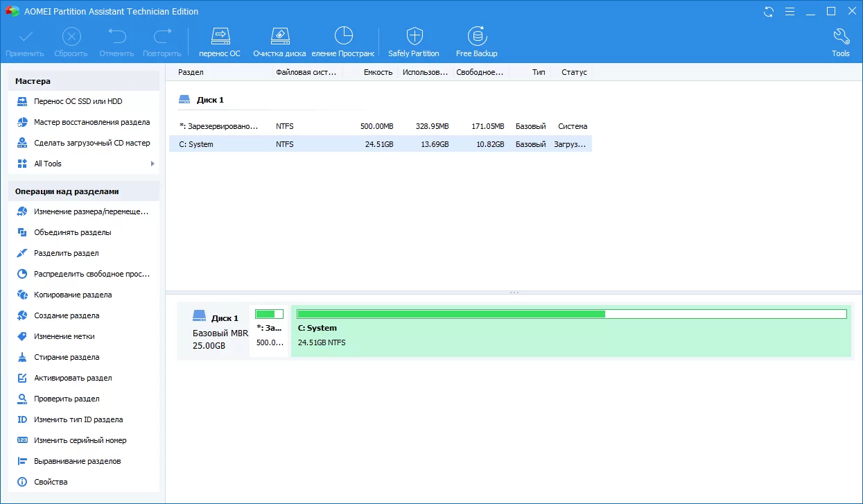Select Изменить тип ID раздела
The image size is (863, 504).
pyautogui.click(x=84, y=419)
